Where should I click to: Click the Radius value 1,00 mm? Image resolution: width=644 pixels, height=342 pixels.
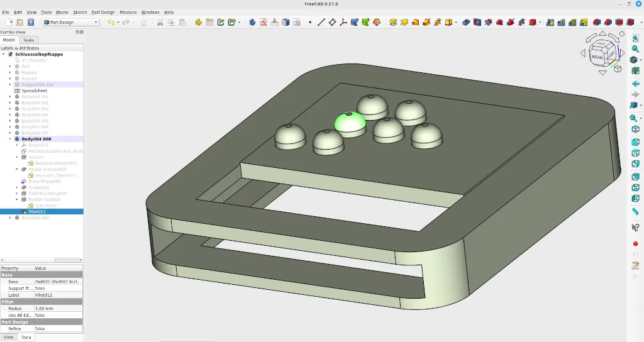click(58, 308)
